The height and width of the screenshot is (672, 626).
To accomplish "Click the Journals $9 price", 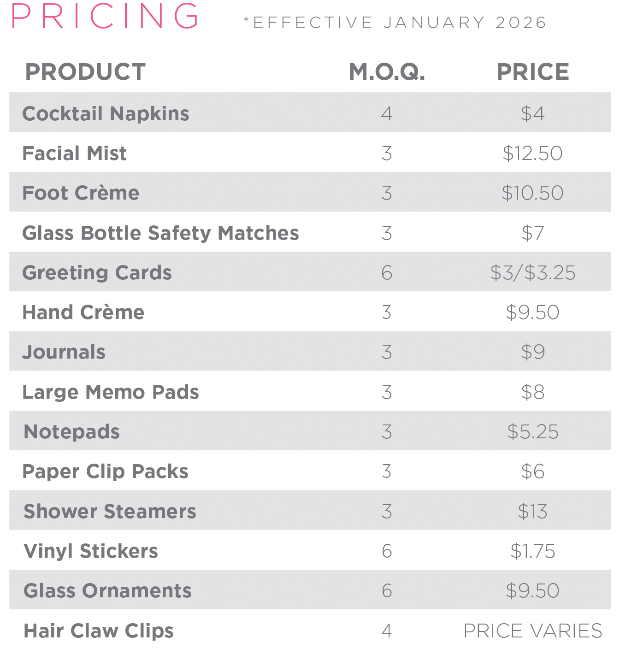I will 533,352.
